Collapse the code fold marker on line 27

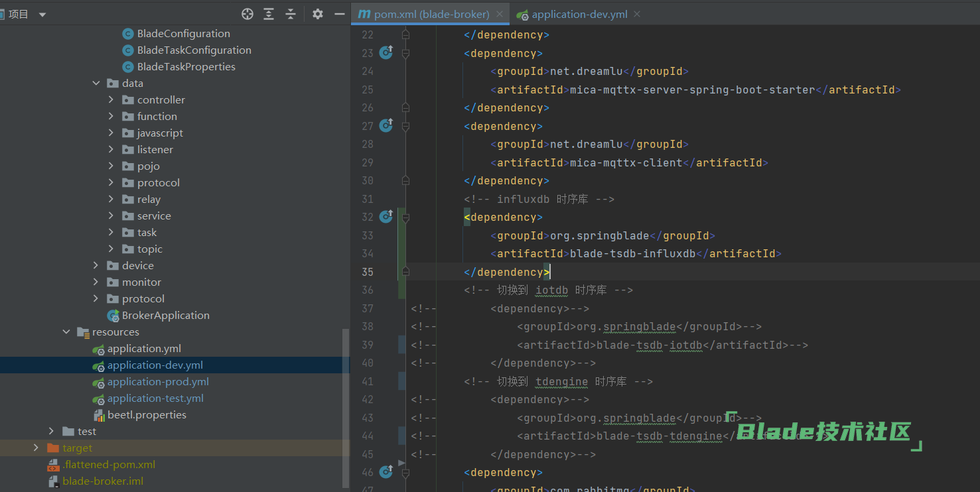[405, 126]
